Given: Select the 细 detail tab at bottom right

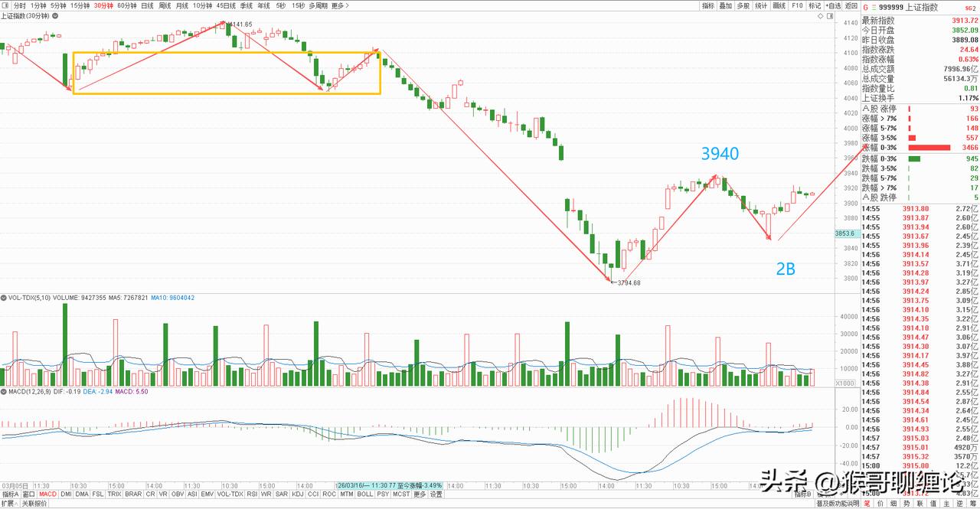Looking at the screenshot, I should click(893, 504).
